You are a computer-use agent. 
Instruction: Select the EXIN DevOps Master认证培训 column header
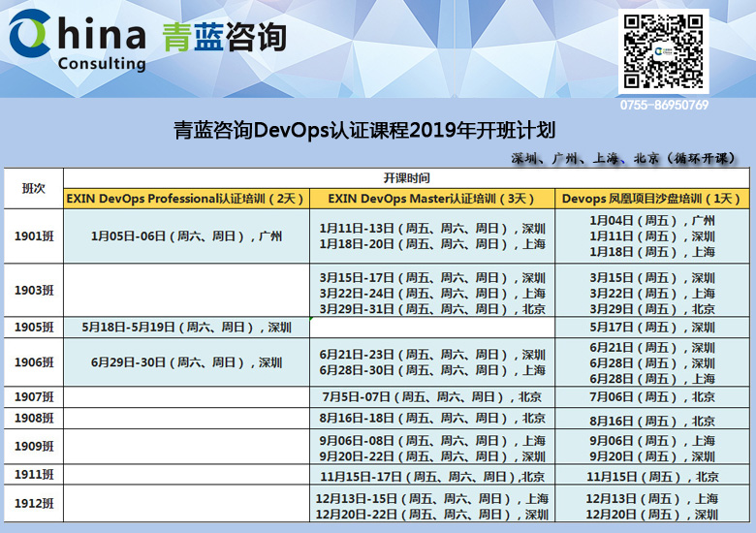coord(432,199)
